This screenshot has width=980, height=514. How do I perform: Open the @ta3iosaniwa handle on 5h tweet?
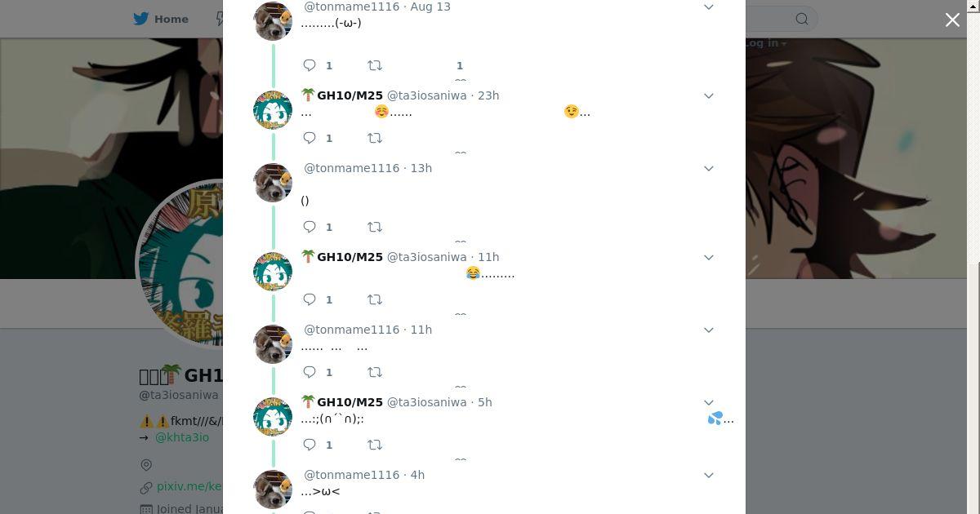[426, 402]
